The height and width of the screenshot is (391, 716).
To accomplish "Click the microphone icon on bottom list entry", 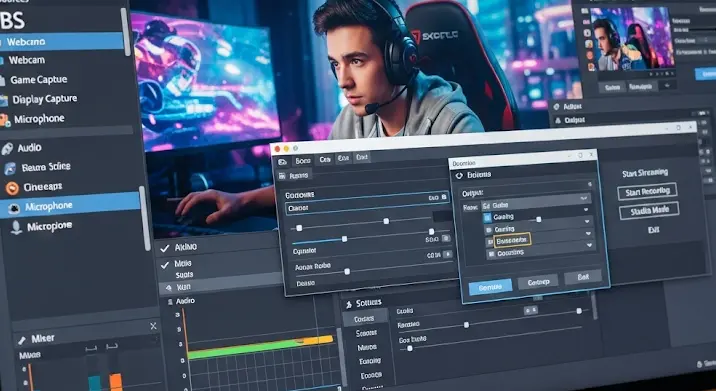I will pyautogui.click(x=16, y=227).
